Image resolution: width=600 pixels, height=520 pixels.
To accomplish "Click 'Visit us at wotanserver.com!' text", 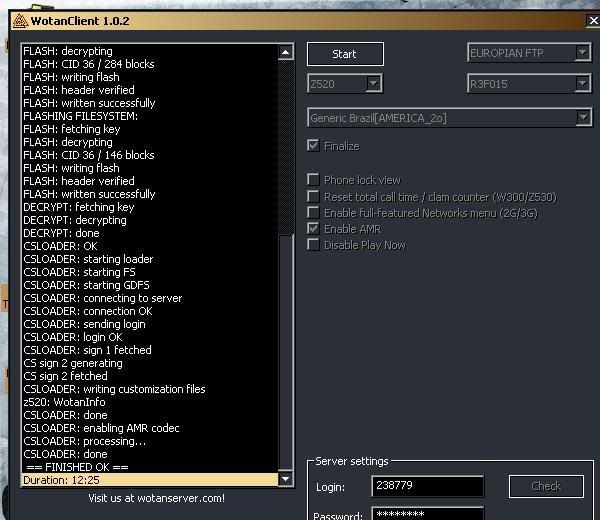I will point(157,498).
